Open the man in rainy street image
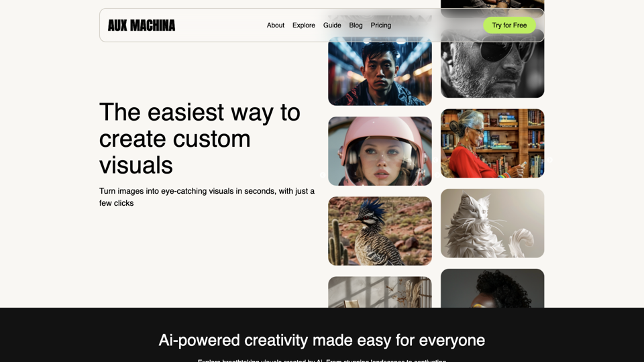This screenshot has height=362, width=644. pos(380,71)
